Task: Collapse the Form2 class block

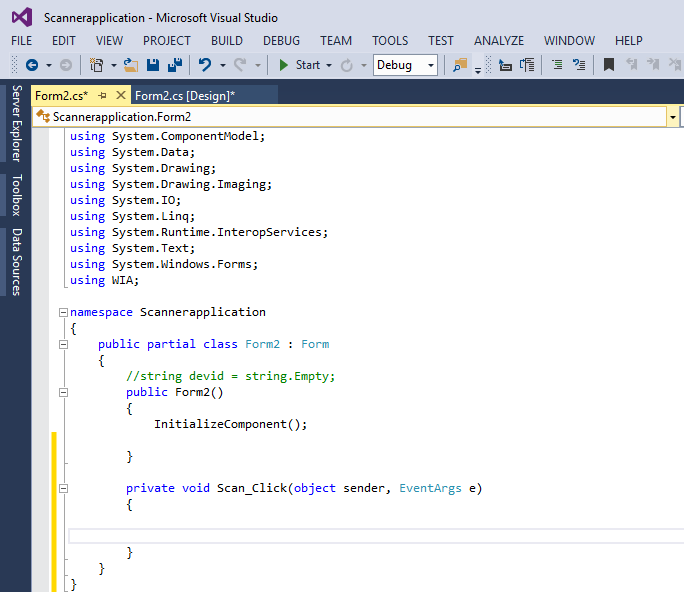Action: pos(64,344)
